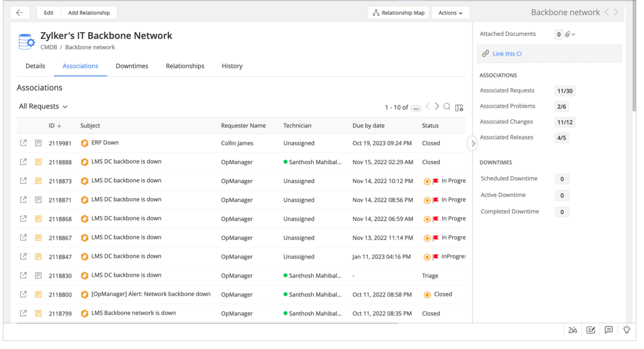Click the Attached Documents count
The height and width of the screenshot is (349, 644).
[x=559, y=35]
